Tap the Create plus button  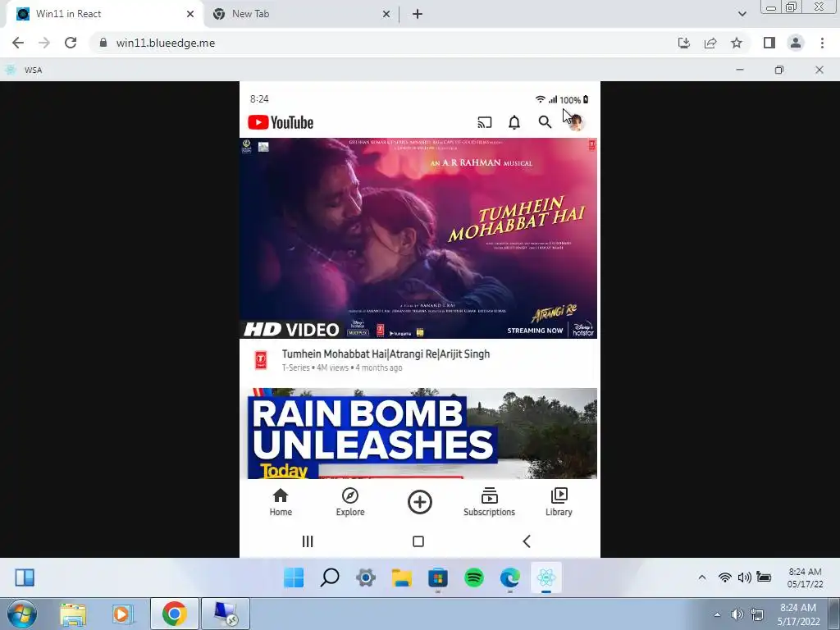point(419,502)
